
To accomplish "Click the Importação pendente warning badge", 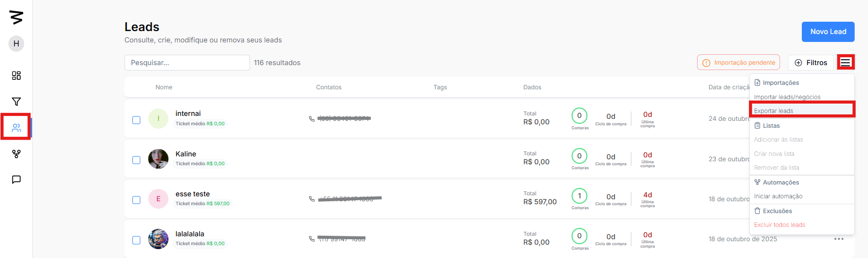I will [739, 63].
